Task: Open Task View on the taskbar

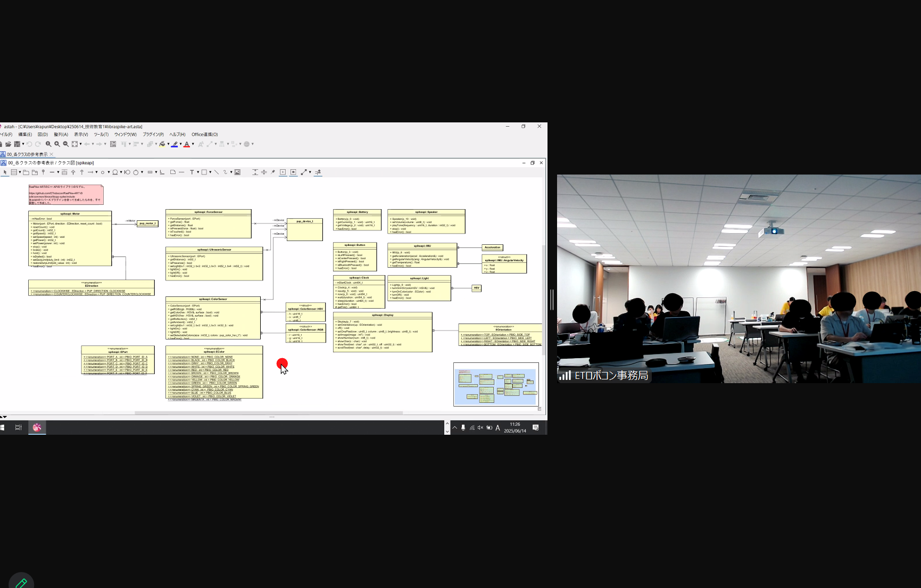Action: [x=19, y=427]
